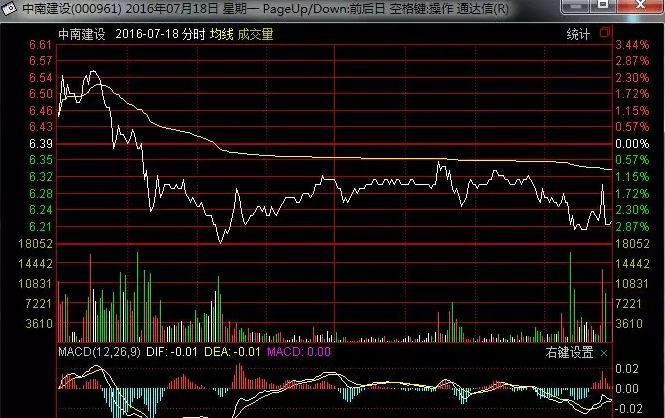Close the MACD indicator panel with the ×

coord(604,353)
